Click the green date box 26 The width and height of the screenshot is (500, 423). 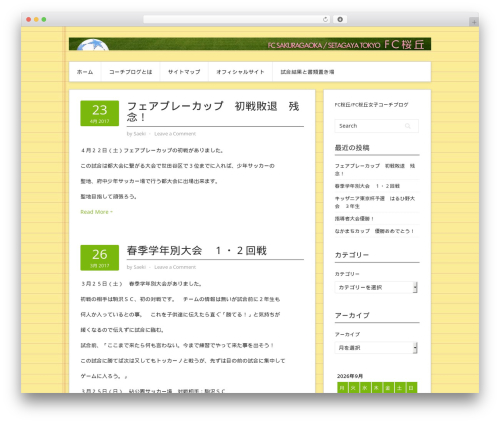(100, 258)
